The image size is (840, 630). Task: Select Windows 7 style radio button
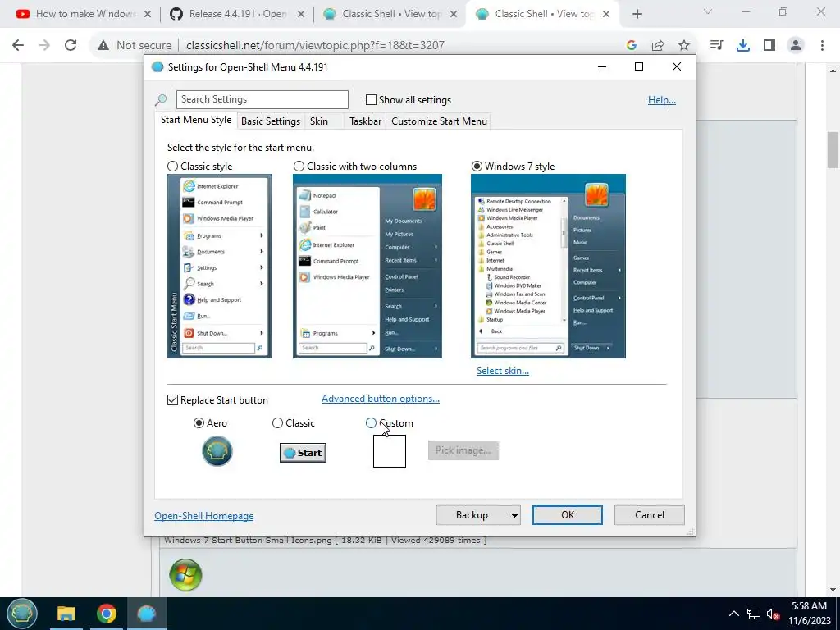pyautogui.click(x=477, y=167)
